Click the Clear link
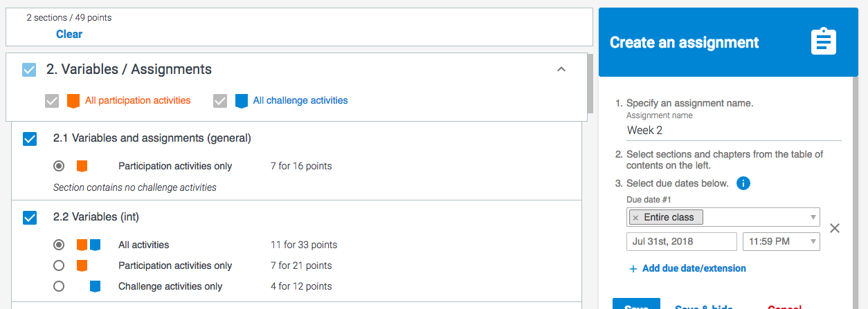 tap(69, 34)
